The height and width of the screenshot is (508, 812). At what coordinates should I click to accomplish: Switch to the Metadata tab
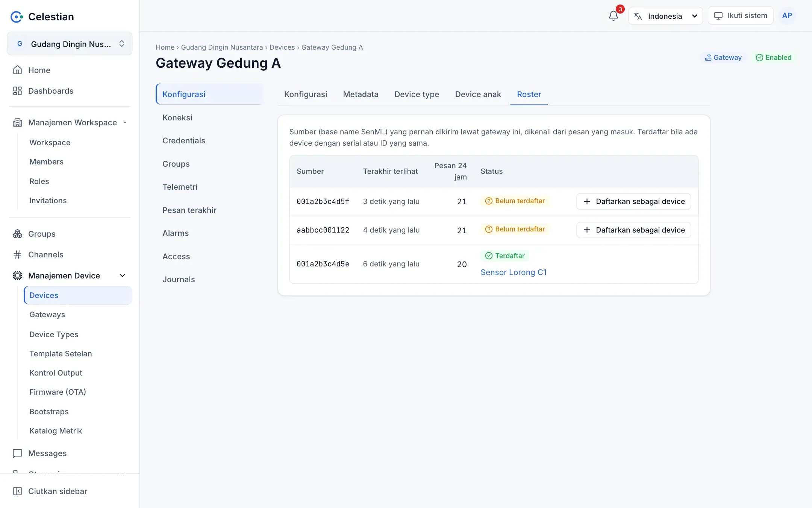click(x=361, y=94)
